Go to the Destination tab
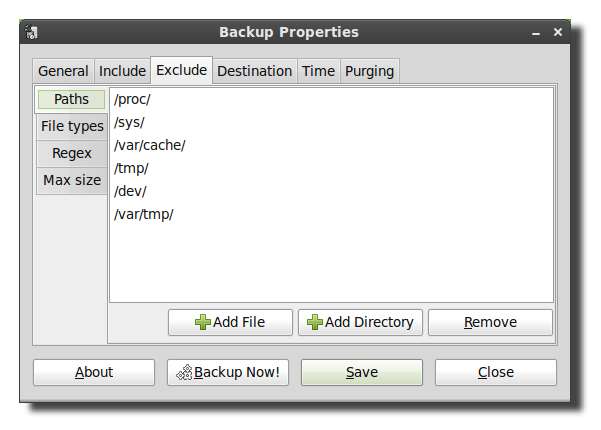 click(254, 71)
